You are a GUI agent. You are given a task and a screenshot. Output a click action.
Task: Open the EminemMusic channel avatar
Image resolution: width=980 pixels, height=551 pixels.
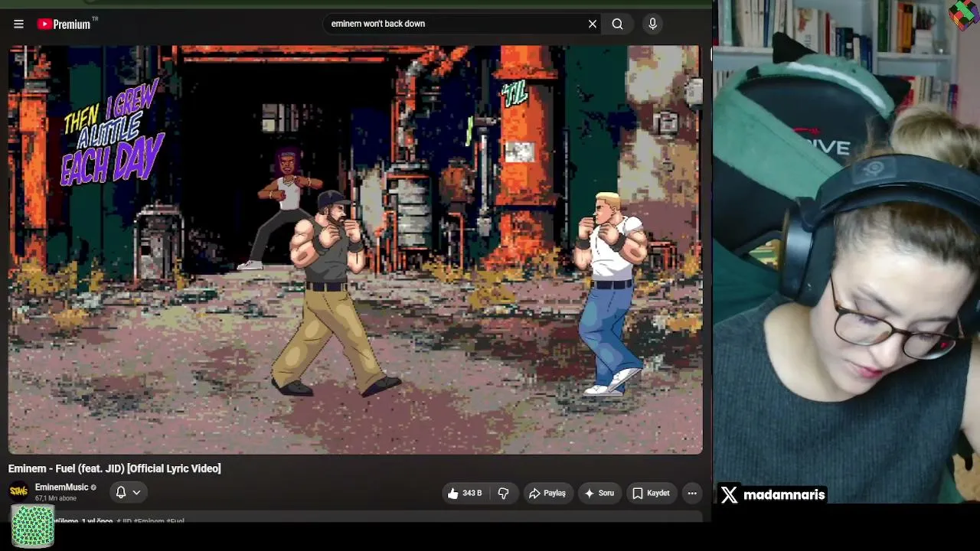19,491
